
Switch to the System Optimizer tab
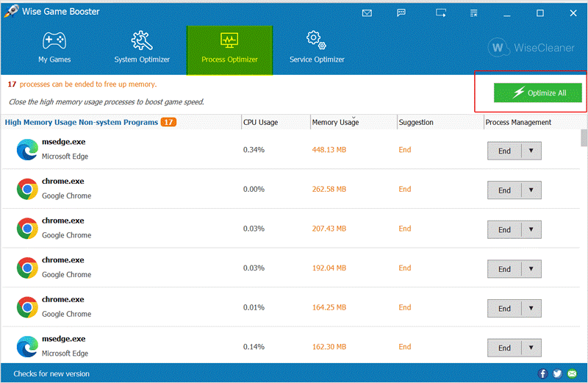pos(142,49)
